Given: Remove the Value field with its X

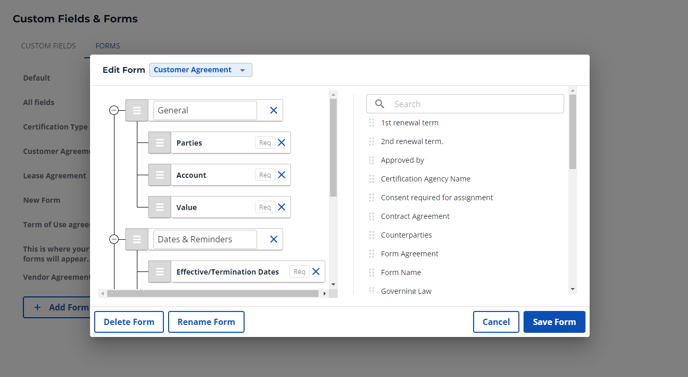Looking at the screenshot, I should click(282, 207).
